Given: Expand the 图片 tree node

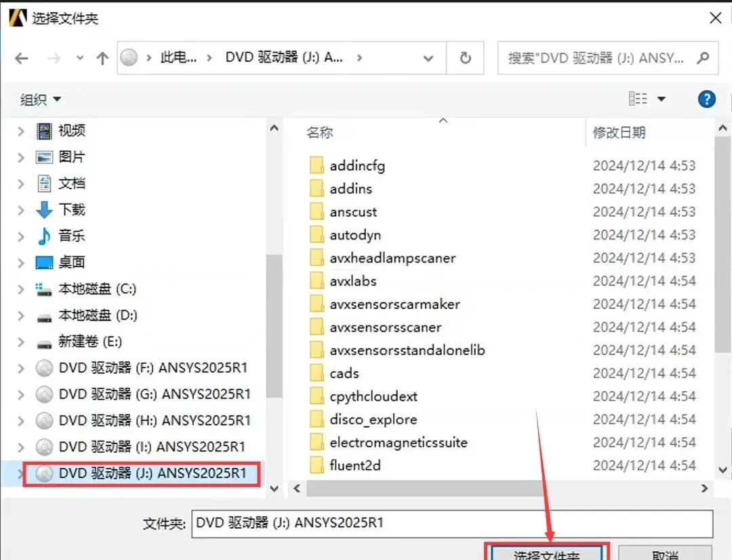Looking at the screenshot, I should coord(20,157).
